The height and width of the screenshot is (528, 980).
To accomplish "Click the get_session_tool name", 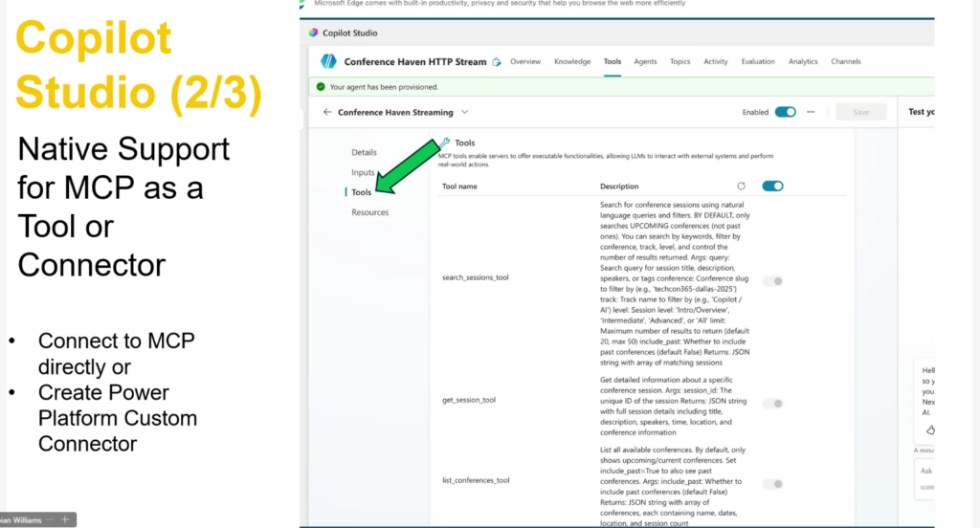I will pyautogui.click(x=469, y=400).
